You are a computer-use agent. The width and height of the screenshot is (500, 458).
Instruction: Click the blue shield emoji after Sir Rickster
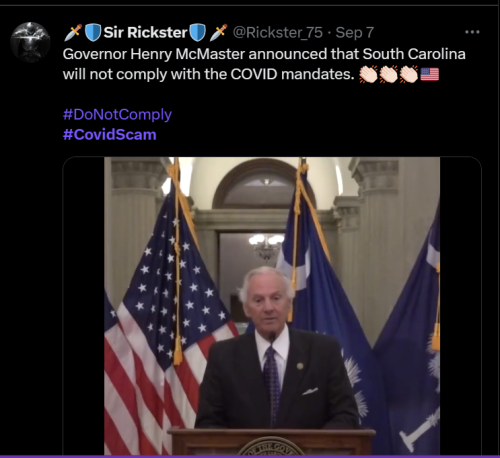coord(197,33)
